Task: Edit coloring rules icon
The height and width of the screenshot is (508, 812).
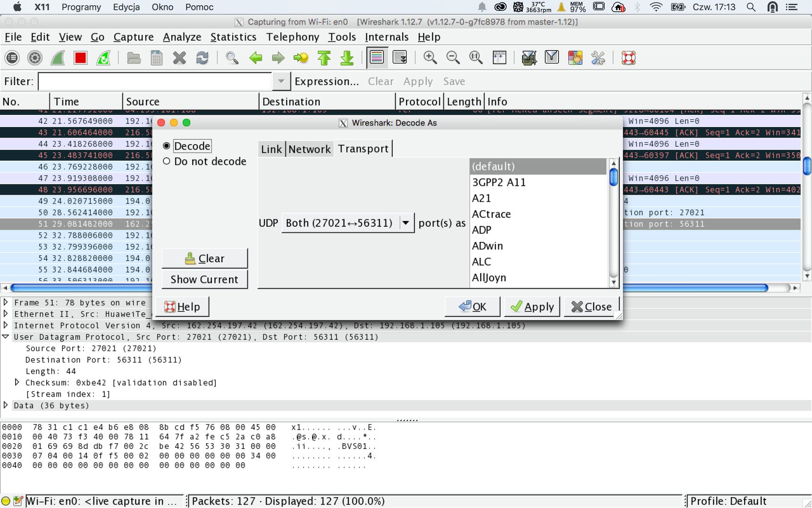Action: 575,58
